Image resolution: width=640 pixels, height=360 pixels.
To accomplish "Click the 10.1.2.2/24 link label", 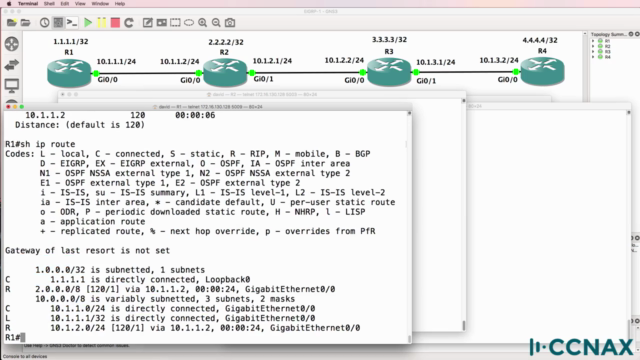I will click(x=344, y=60).
